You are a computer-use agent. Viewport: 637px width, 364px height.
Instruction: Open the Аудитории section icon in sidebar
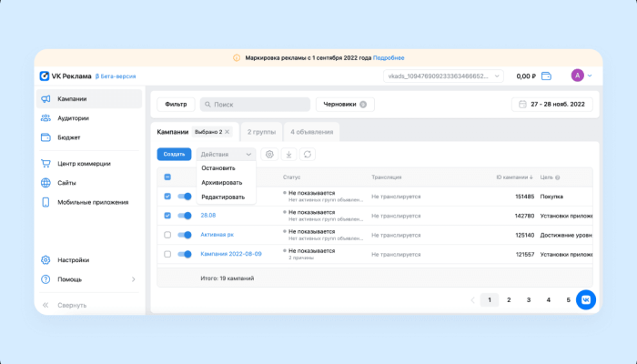45,118
